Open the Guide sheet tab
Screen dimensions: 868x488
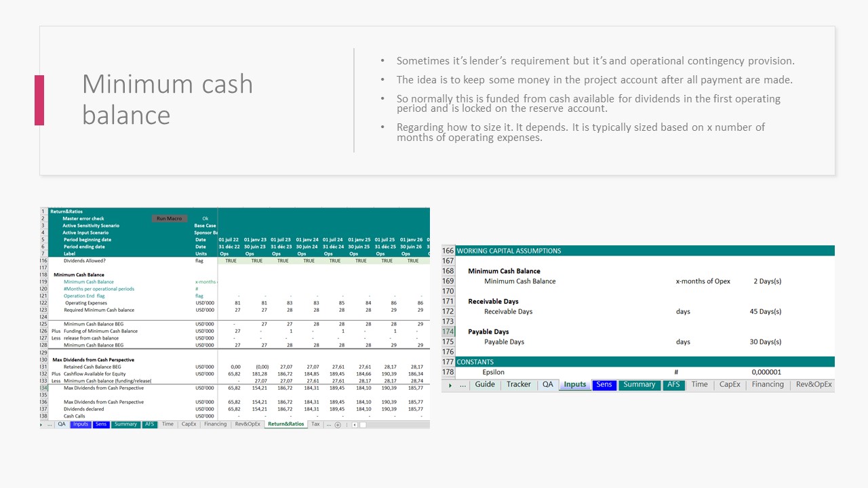coord(485,384)
